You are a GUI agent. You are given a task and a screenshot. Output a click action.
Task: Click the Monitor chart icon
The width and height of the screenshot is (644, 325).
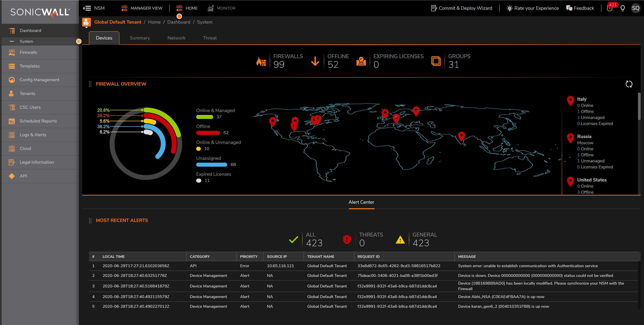tap(210, 8)
